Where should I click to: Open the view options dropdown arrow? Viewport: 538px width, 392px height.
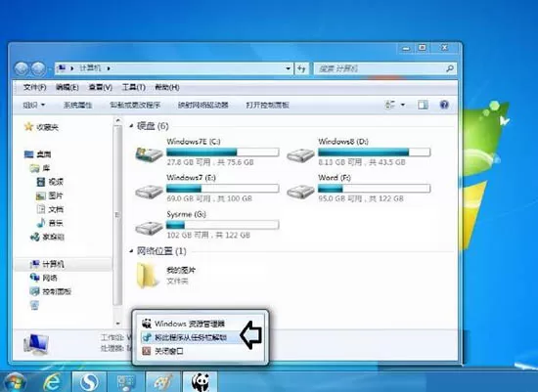403,105
